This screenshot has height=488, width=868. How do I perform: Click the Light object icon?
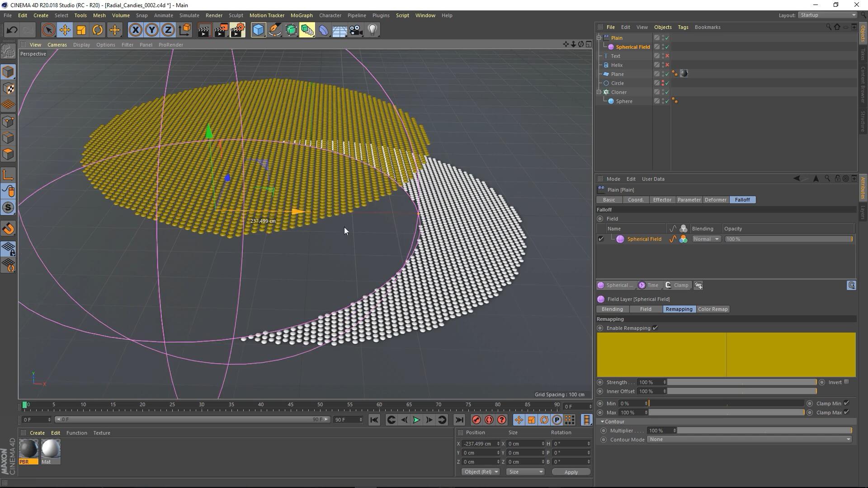(x=372, y=30)
